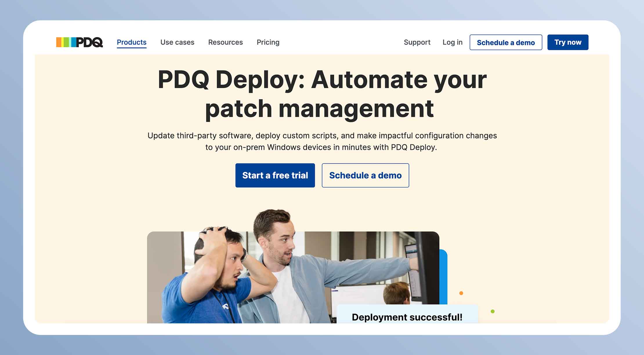Start a free trial

pos(275,175)
